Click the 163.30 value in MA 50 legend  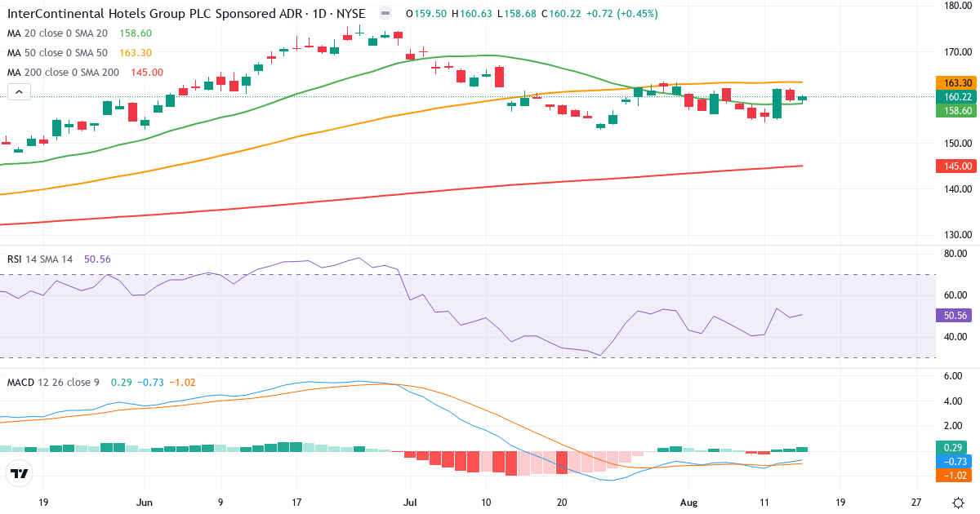pyautogui.click(x=136, y=53)
